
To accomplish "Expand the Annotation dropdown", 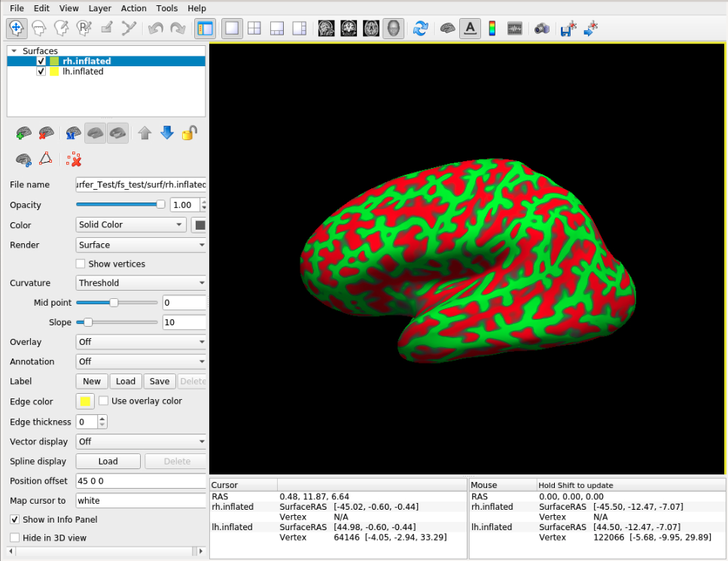I will click(141, 361).
